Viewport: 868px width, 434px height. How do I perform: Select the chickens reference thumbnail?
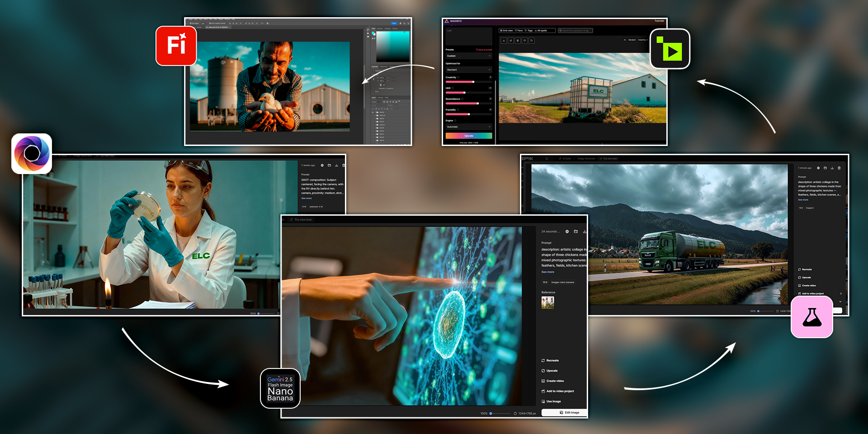click(547, 302)
